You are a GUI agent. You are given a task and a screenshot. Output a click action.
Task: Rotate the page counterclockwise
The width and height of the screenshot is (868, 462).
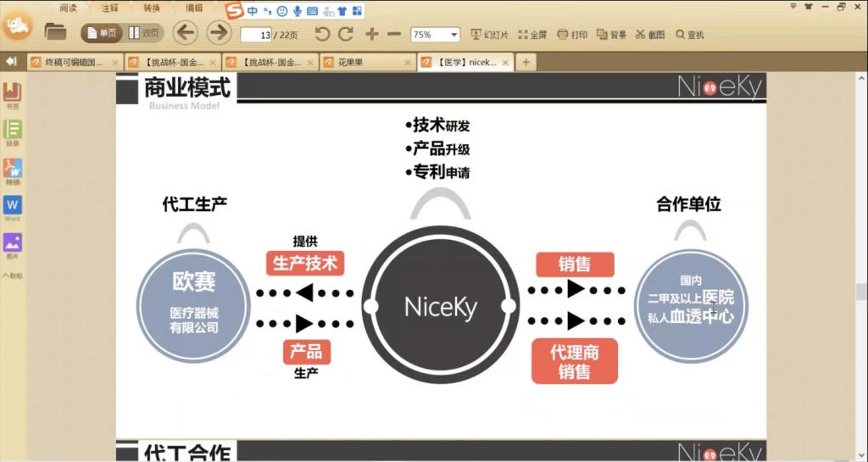pos(322,34)
